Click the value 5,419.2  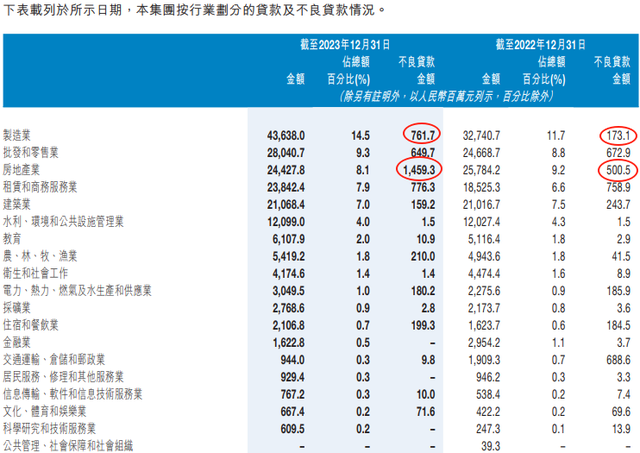289,256
